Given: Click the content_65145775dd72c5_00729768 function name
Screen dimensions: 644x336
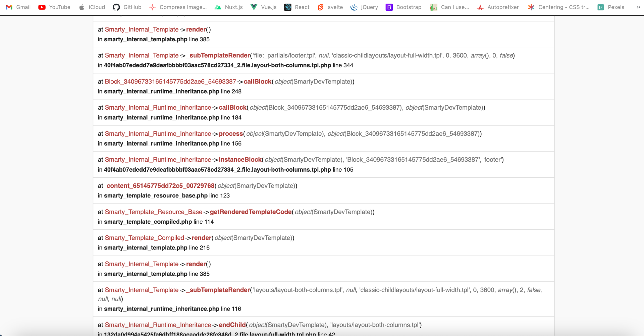Looking at the screenshot, I should 160,186.
